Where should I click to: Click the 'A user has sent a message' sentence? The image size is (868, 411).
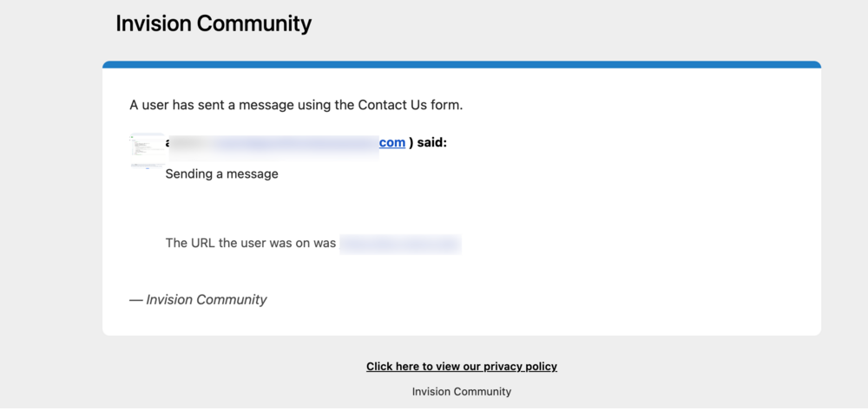[x=296, y=105]
